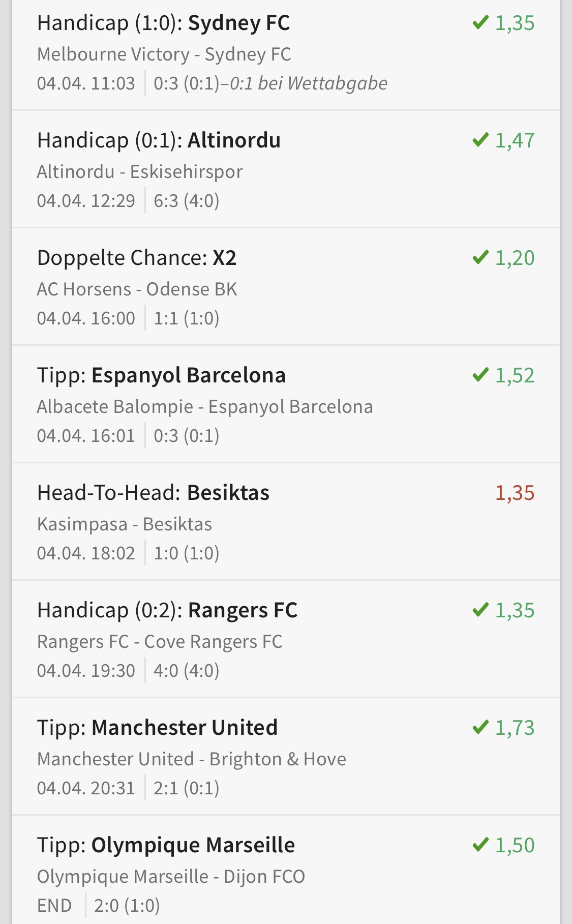
Task: Click the green checkmark next to Altinordu odds 1,47
Action: tap(480, 140)
